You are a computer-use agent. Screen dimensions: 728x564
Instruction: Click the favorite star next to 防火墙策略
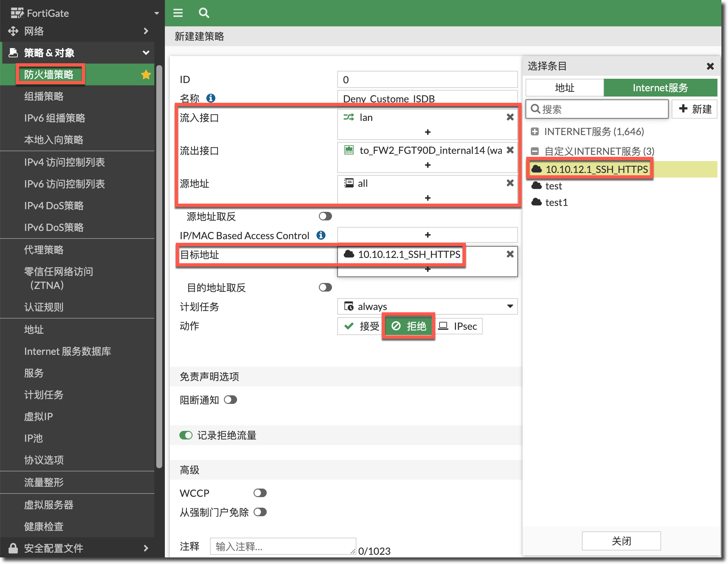point(146,75)
